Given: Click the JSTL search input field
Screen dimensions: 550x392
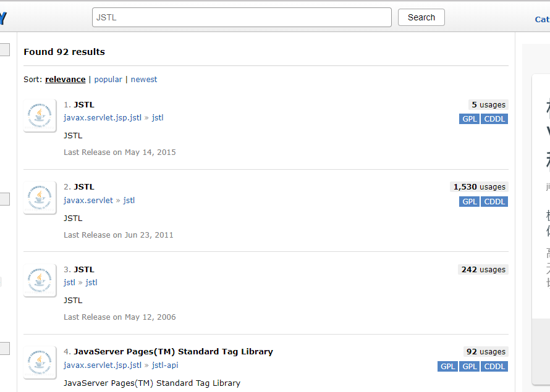Looking at the screenshot, I should (x=241, y=17).
